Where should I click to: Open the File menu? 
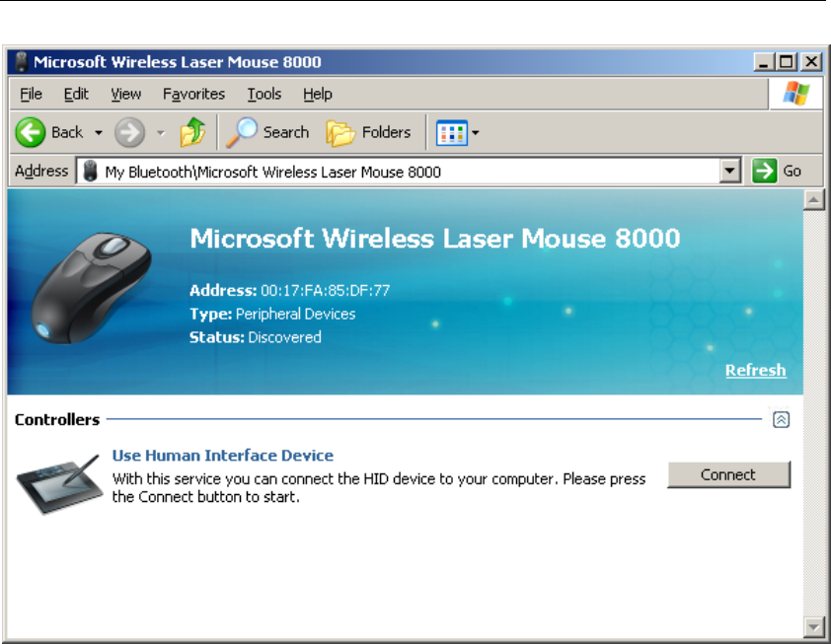31,94
